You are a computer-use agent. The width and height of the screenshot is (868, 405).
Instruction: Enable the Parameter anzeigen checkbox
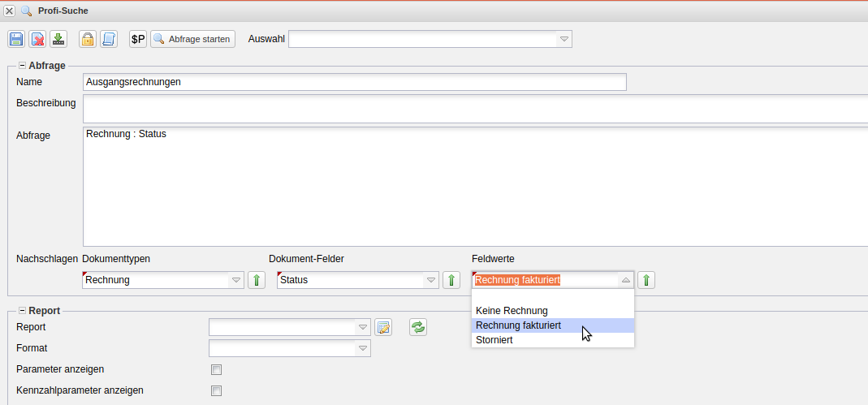(216, 369)
